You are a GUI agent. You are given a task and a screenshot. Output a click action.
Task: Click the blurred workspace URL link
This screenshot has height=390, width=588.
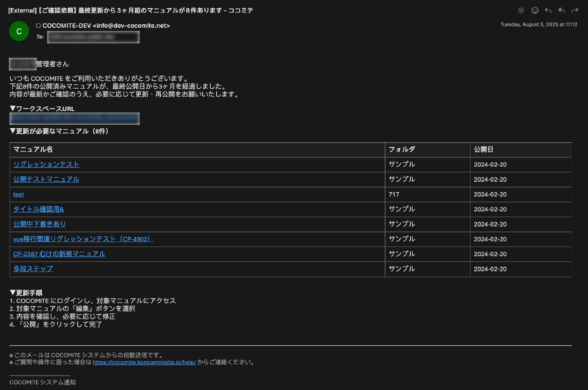(x=74, y=118)
